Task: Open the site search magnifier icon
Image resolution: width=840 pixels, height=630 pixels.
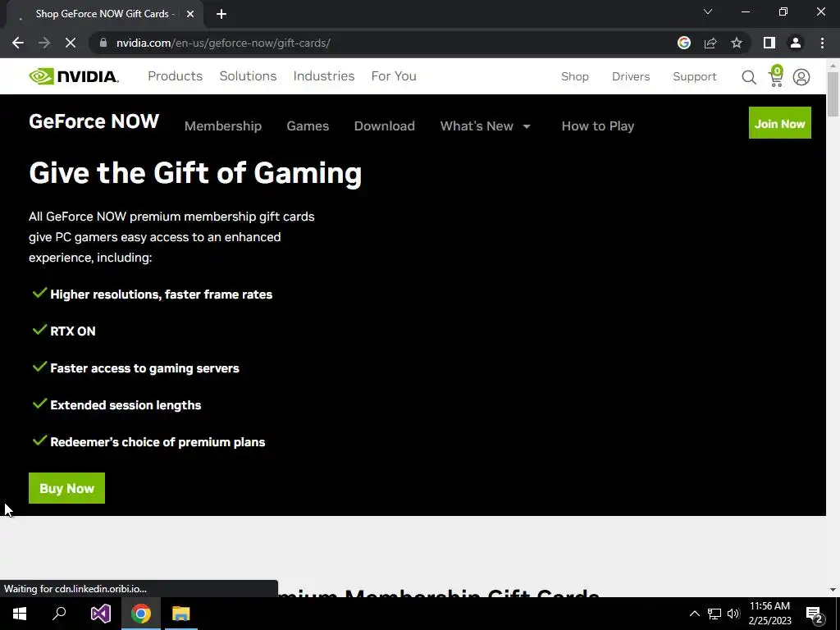Action: coord(749,78)
